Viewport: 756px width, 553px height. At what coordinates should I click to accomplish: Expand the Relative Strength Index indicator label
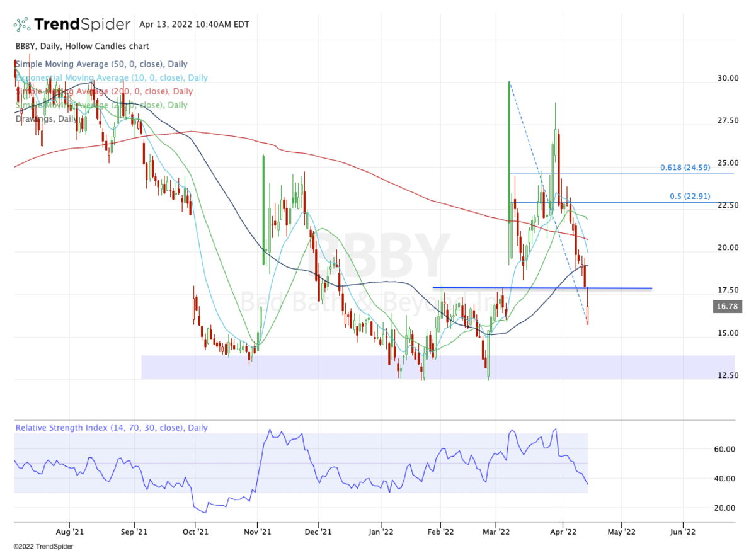112,428
